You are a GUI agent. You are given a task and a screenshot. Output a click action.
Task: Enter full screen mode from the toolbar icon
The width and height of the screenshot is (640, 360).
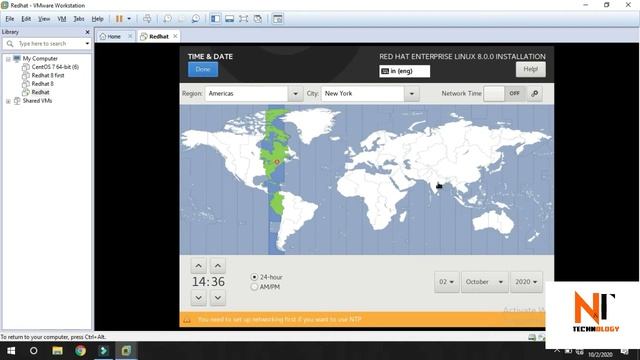pyautogui.click(x=244, y=19)
